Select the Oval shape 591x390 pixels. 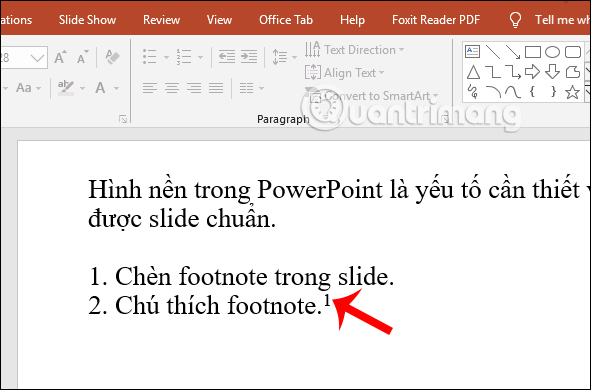click(552, 52)
